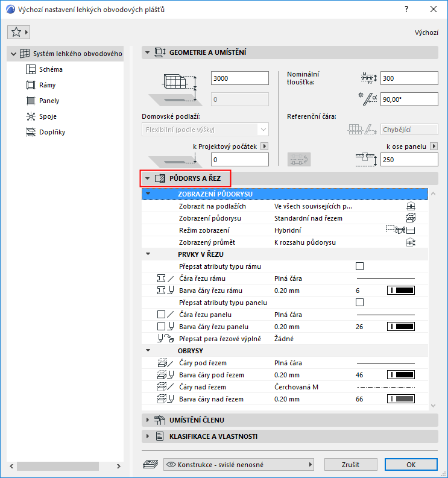448x478 pixels.
Task: Click the slant angle icon
Action: tap(368, 99)
